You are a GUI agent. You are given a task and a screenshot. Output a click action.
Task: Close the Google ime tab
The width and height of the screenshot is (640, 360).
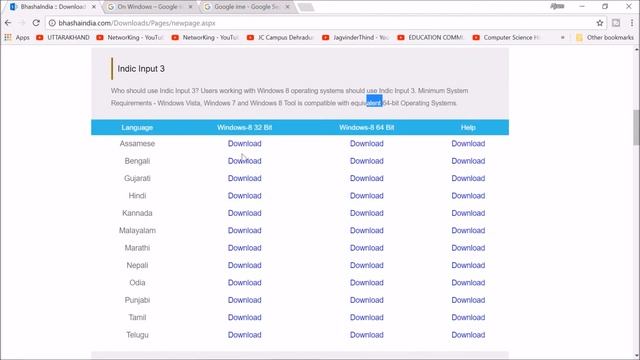click(x=287, y=7)
